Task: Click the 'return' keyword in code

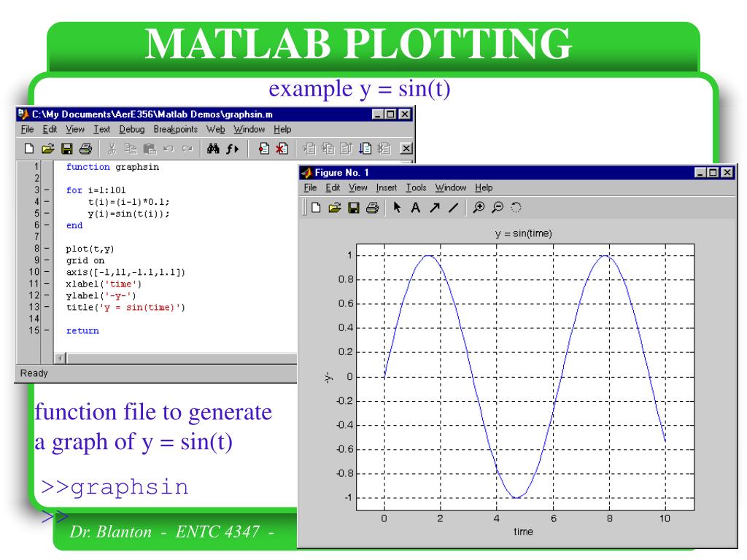Action: [x=82, y=330]
